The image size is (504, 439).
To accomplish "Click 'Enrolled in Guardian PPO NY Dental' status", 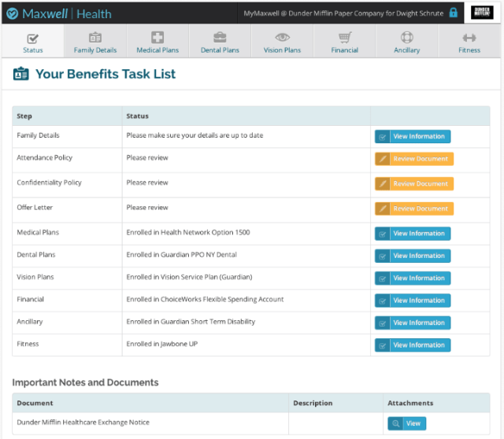I will tap(182, 255).
